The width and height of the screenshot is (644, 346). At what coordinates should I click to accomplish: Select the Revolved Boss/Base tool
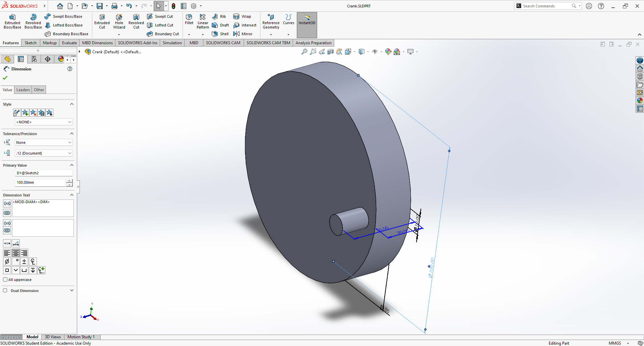33,21
